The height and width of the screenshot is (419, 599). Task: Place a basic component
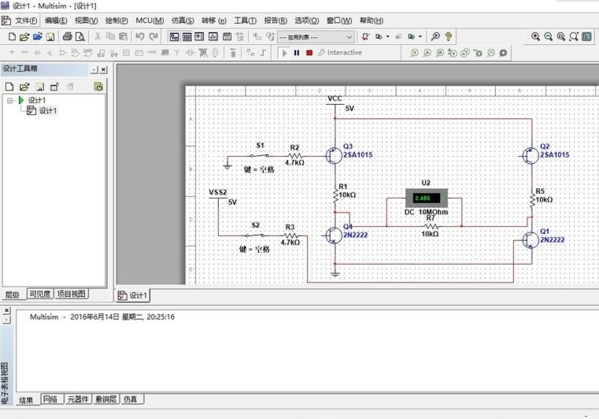coord(24,52)
